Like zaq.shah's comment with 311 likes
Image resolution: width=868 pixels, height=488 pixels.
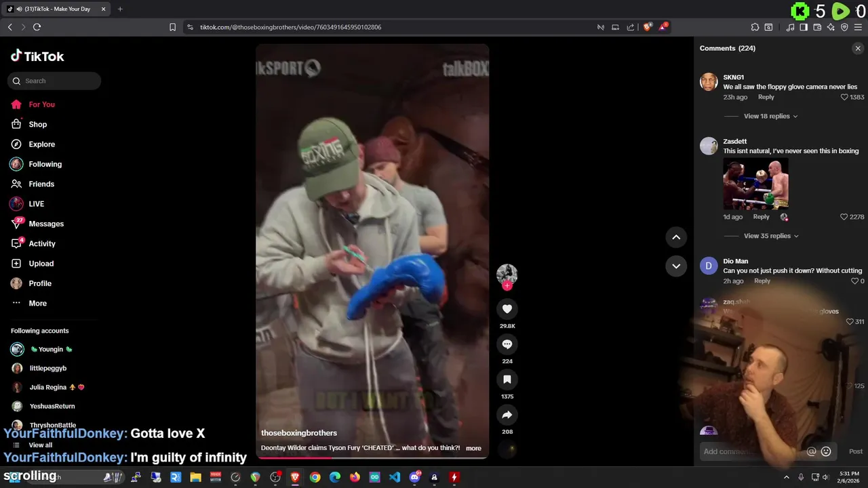point(850,322)
